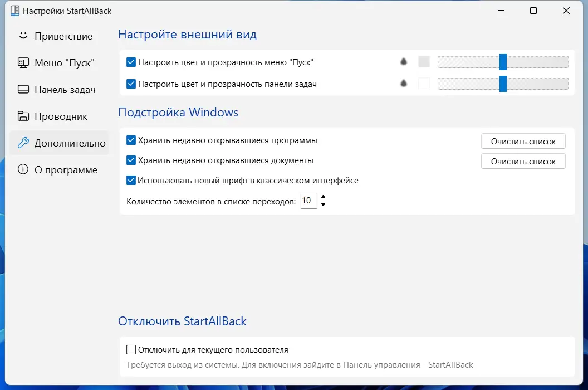The image size is (588, 390).
Task: Disable "Настроить цвет и прозрачность меню Пуск"
Action: [131, 62]
